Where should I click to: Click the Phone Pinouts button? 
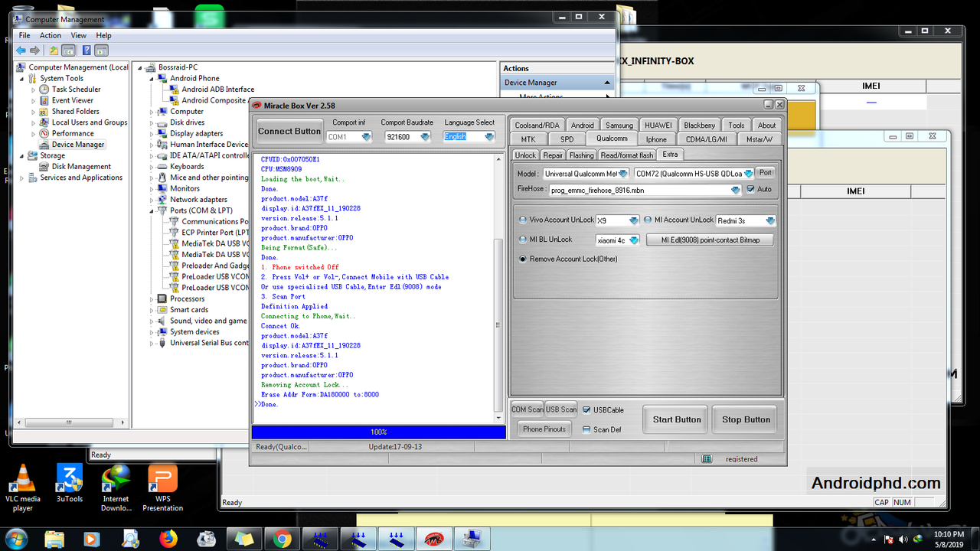point(544,429)
